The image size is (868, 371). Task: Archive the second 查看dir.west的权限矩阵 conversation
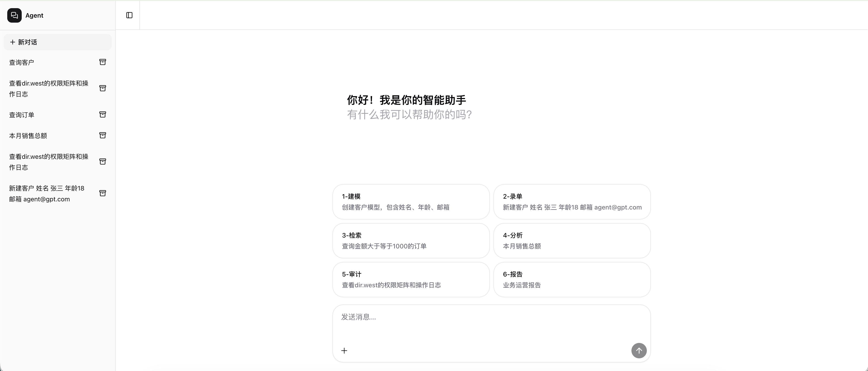(x=103, y=162)
